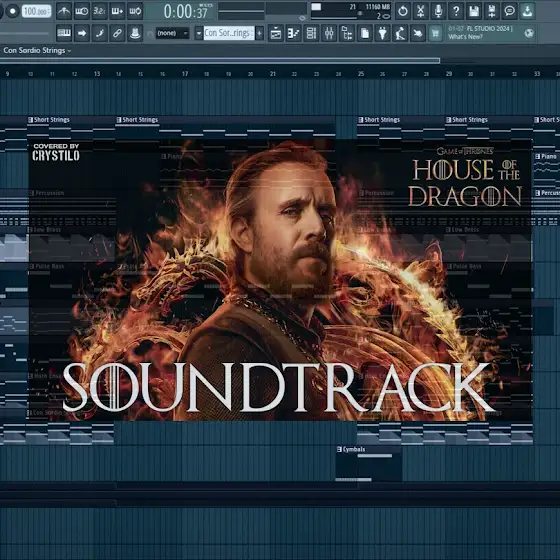Open help question mark icon
The width and height of the screenshot is (560, 560).
coord(456,11)
